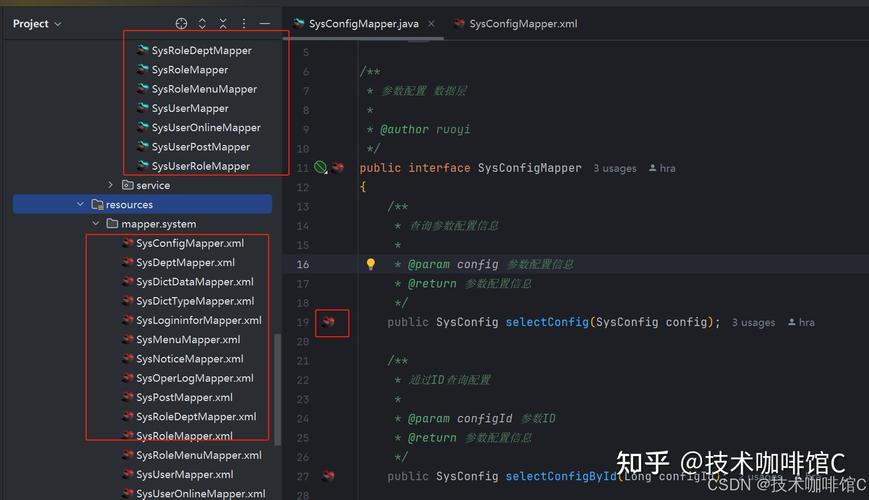Click the folder icon of the resources row

[x=97, y=204]
